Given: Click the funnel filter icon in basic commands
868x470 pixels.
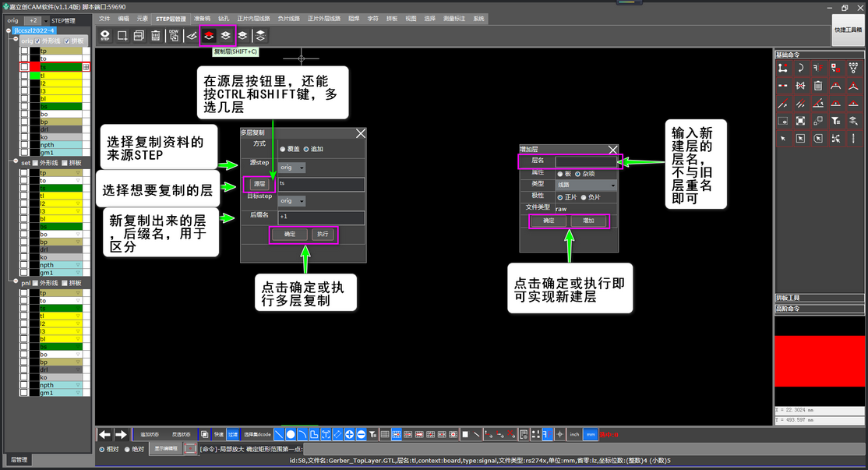Looking at the screenshot, I should [836, 121].
